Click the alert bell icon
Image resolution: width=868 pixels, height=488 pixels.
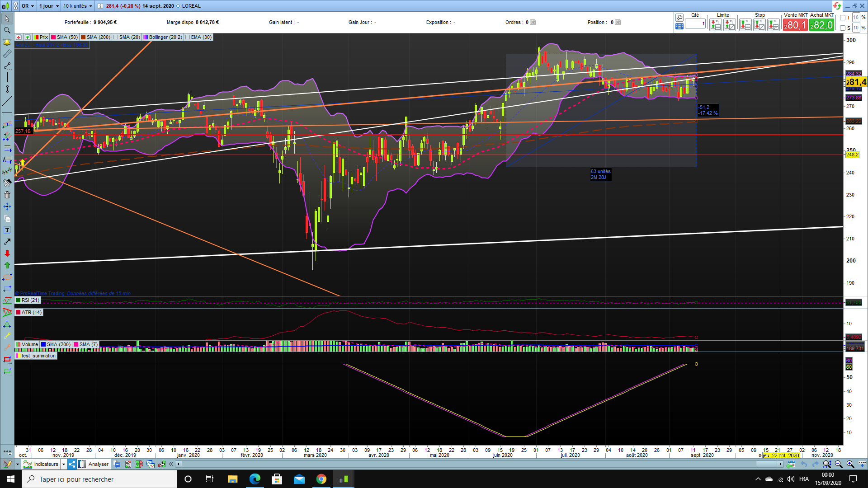pyautogui.click(x=7, y=42)
